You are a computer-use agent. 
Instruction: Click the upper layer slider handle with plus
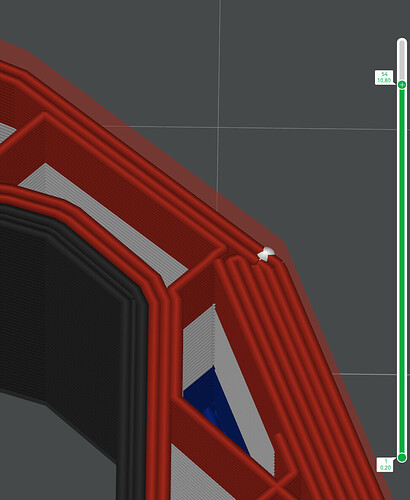(402, 84)
